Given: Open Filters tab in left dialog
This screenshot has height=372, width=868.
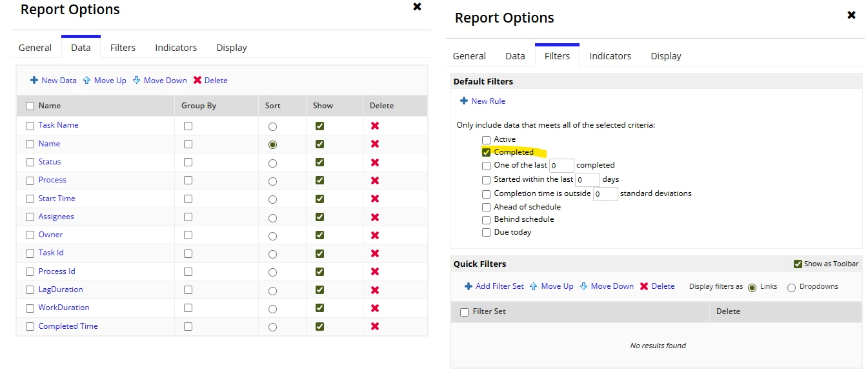Looking at the screenshot, I should point(123,48).
